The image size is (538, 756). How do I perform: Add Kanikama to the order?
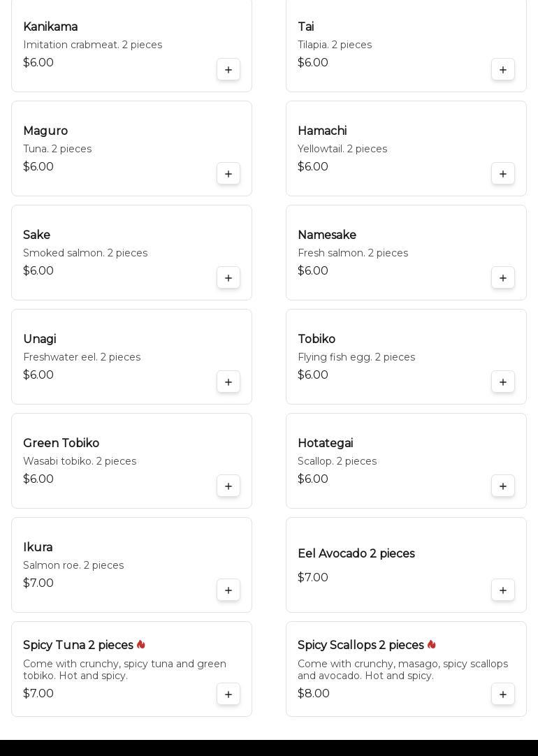click(x=228, y=70)
